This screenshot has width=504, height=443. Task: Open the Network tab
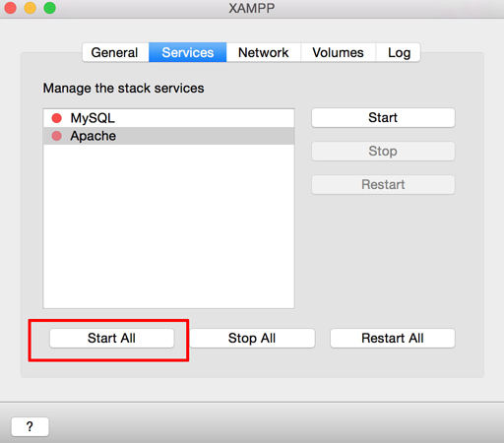coord(264,52)
